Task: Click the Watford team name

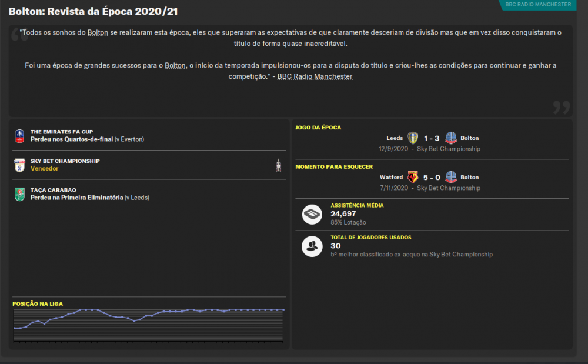Action: pos(391,177)
